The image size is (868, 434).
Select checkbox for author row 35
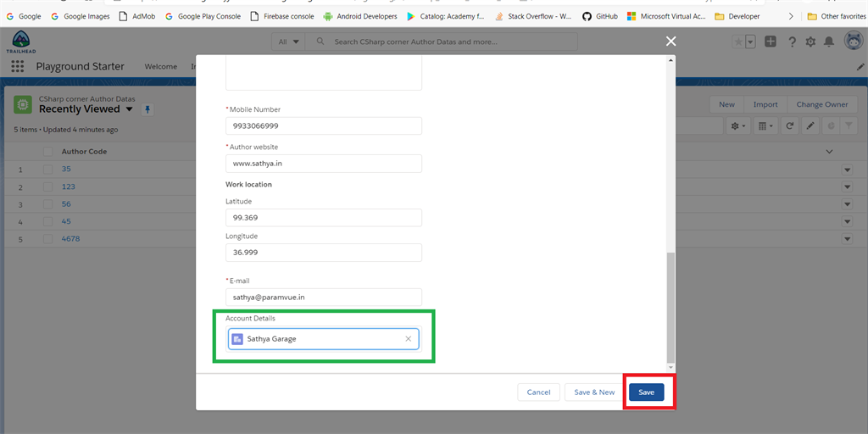tap(48, 169)
